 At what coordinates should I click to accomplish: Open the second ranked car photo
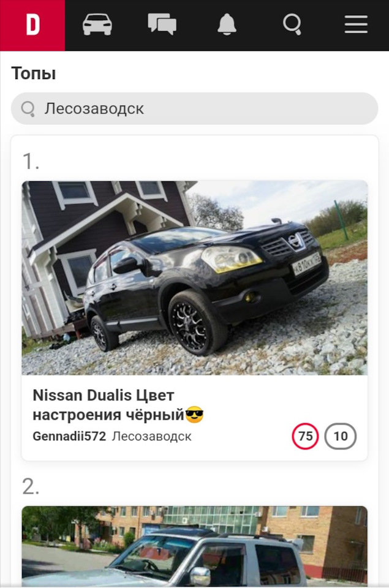(194, 546)
